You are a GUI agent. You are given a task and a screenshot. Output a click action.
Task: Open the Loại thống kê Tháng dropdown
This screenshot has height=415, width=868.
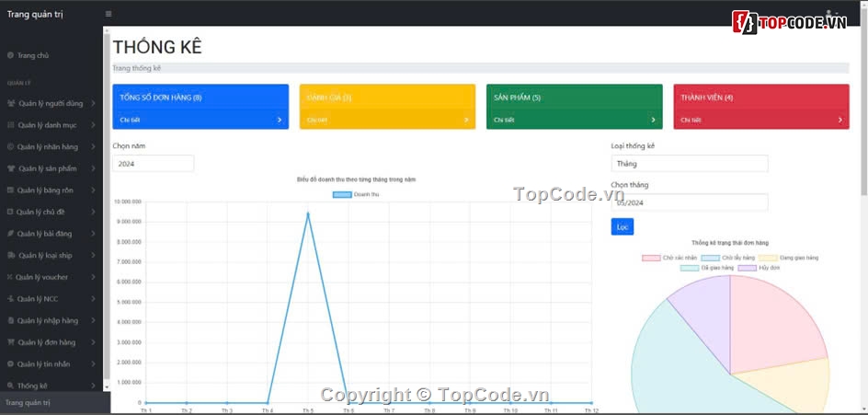click(690, 164)
